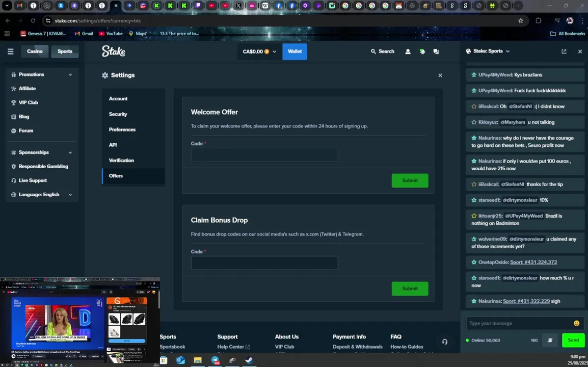The width and height of the screenshot is (588, 367).
Task: Submit the Bonus Drop code
Action: [x=410, y=289]
